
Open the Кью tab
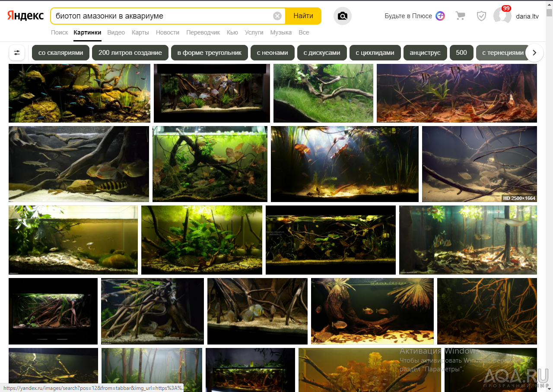click(x=232, y=32)
